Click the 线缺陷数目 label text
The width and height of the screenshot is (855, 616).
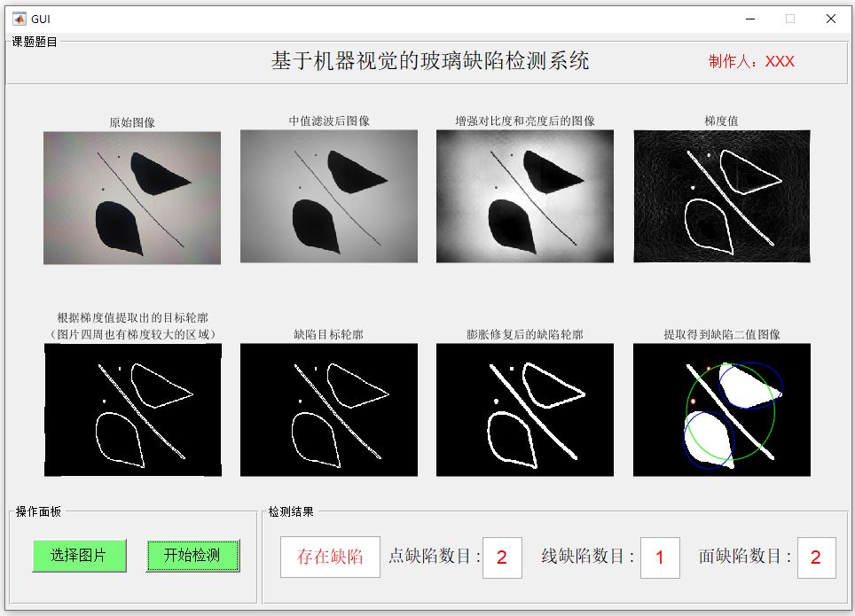click(588, 556)
